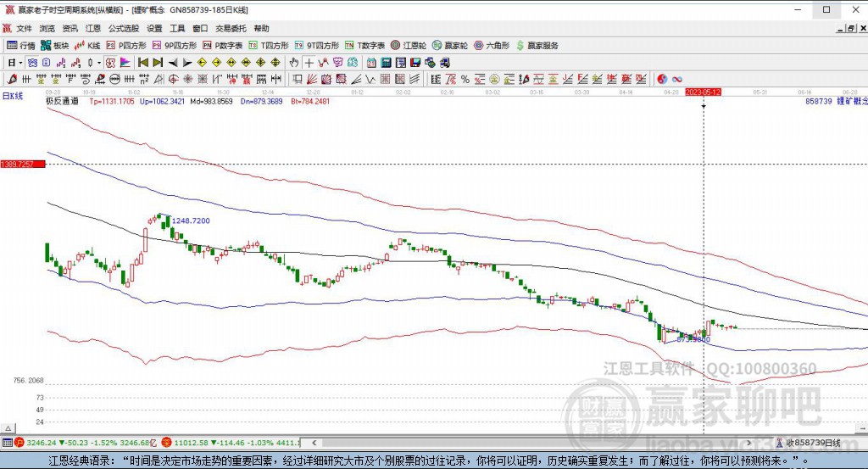Open the 交易委托 menu
This screenshot has height=469, width=868.
pos(231,29)
